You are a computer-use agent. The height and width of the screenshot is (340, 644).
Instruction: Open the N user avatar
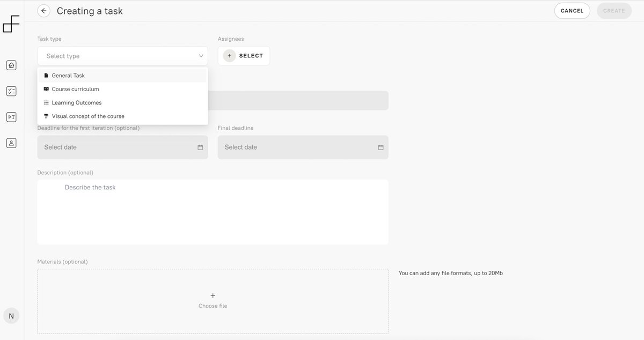click(x=11, y=316)
